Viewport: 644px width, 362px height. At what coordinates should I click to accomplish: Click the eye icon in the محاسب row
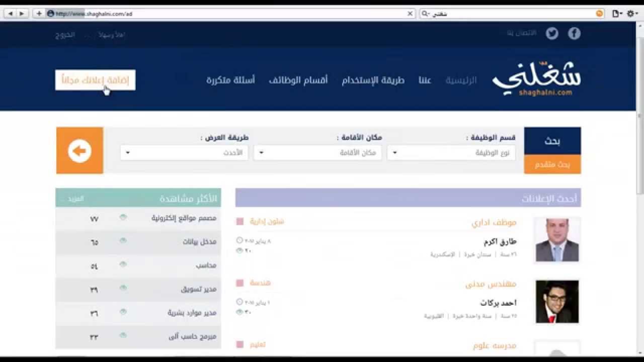(123, 264)
